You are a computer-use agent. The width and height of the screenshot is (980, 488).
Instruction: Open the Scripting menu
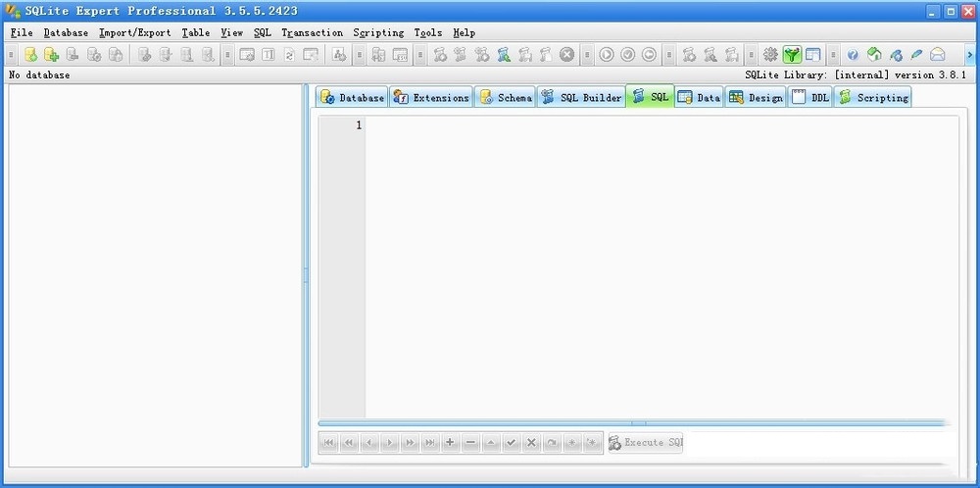tap(378, 32)
